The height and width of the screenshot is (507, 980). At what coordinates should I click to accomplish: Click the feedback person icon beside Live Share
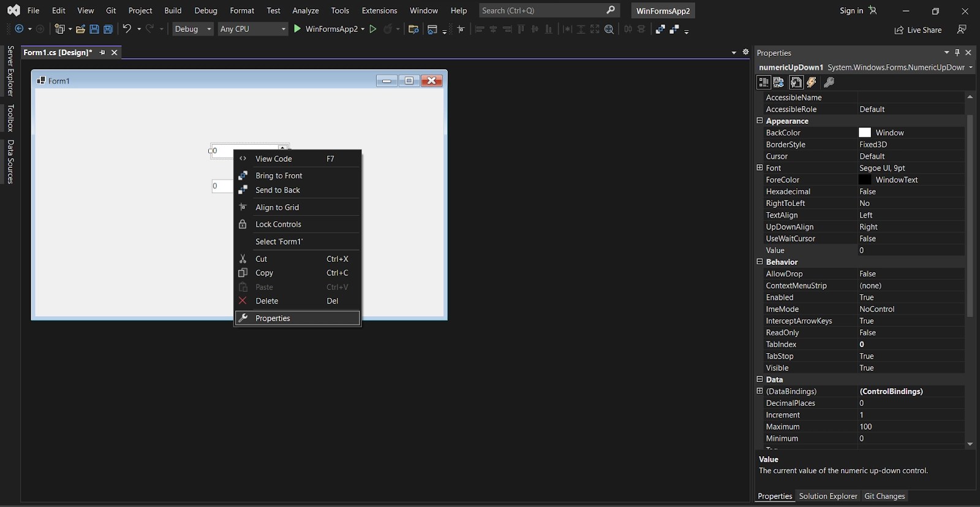(x=962, y=29)
